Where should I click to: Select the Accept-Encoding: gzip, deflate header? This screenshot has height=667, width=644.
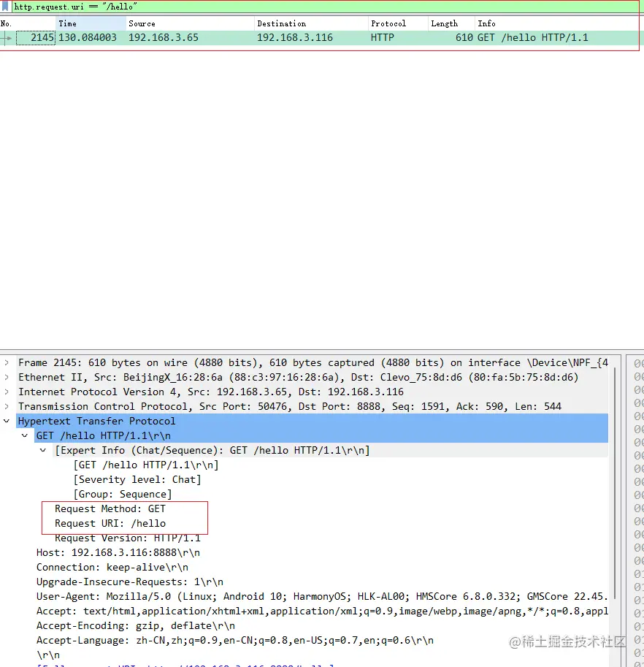pos(136,626)
